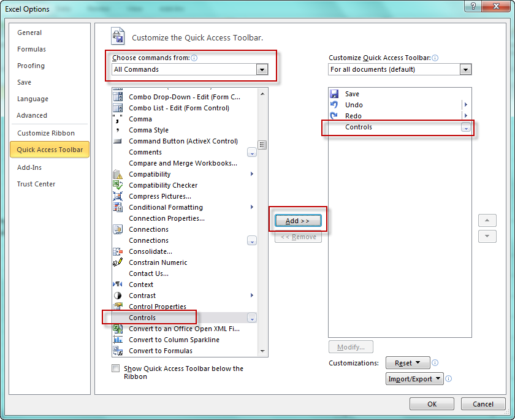515x420 pixels.
Task: Click the Save icon in toolbar list
Action: [334, 94]
